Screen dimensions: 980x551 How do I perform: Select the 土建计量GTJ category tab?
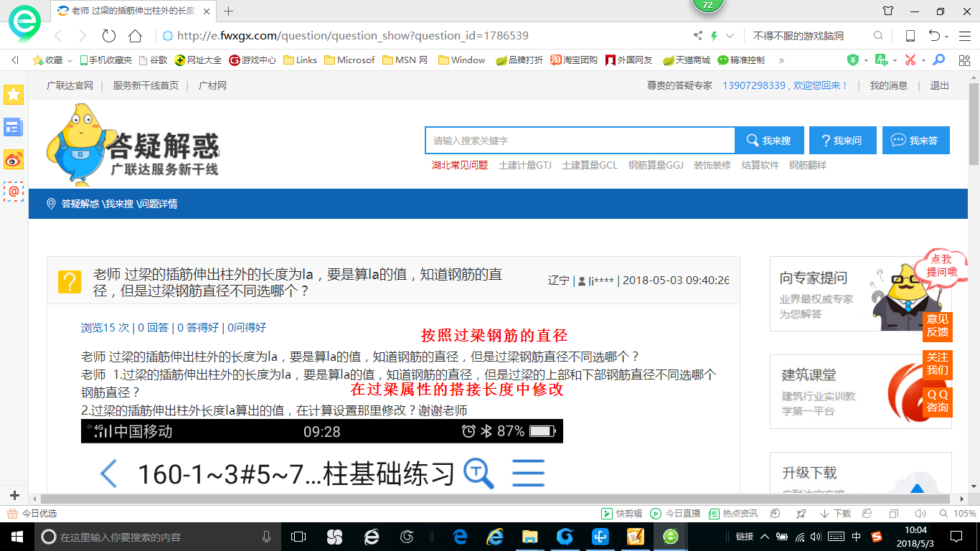point(525,165)
